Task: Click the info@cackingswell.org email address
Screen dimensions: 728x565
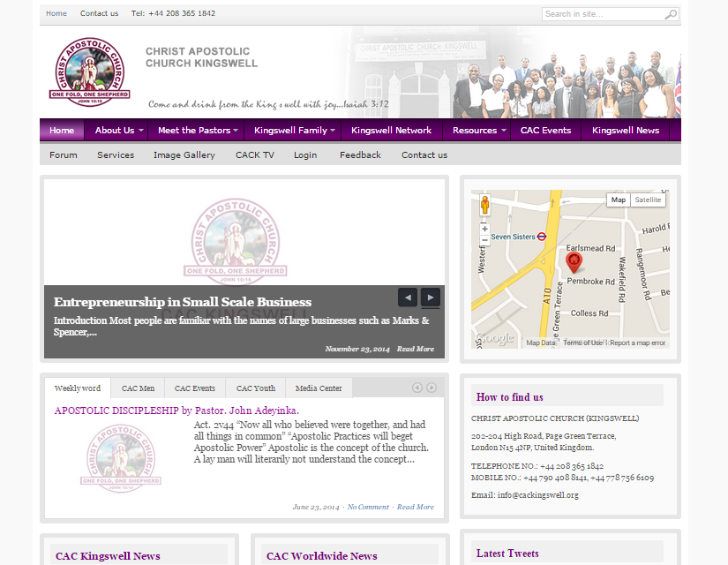Action: point(538,495)
